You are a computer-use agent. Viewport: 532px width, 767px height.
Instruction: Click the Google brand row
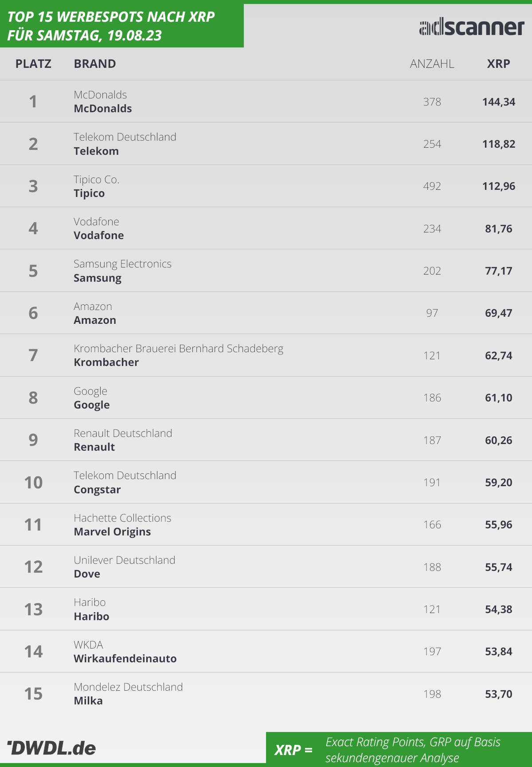pyautogui.click(x=266, y=397)
